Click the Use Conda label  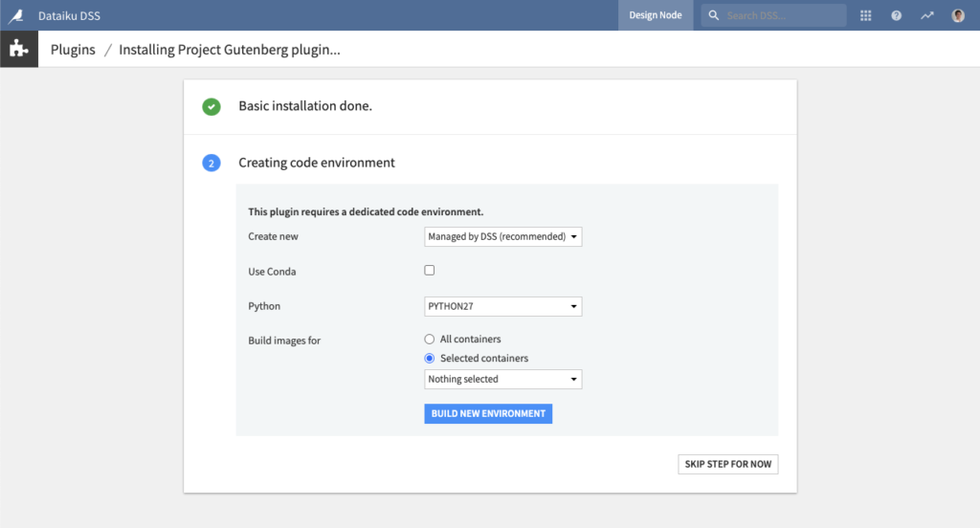[x=272, y=272]
